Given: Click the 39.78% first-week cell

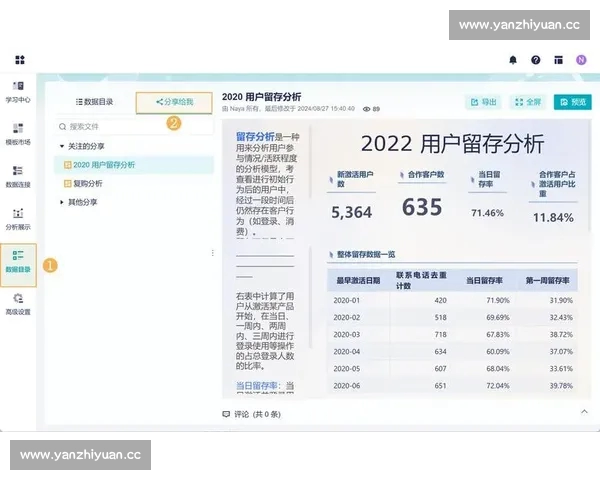Looking at the screenshot, I should (x=561, y=386).
